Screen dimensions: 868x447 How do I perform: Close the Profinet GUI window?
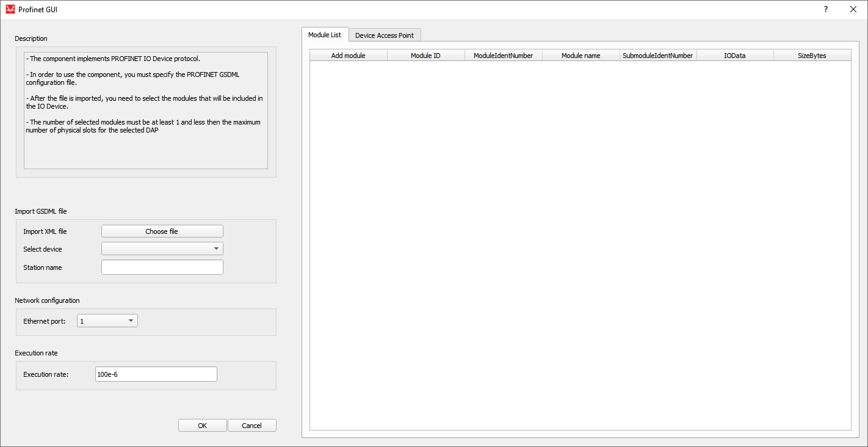pyautogui.click(x=853, y=10)
